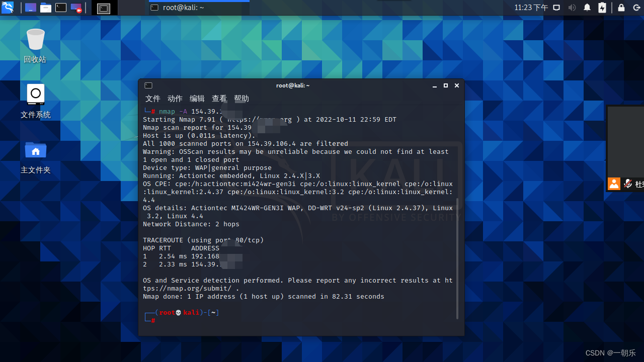Click 'Host is up (0.011s latency)' line
The width and height of the screenshot is (644, 362).
point(199,136)
